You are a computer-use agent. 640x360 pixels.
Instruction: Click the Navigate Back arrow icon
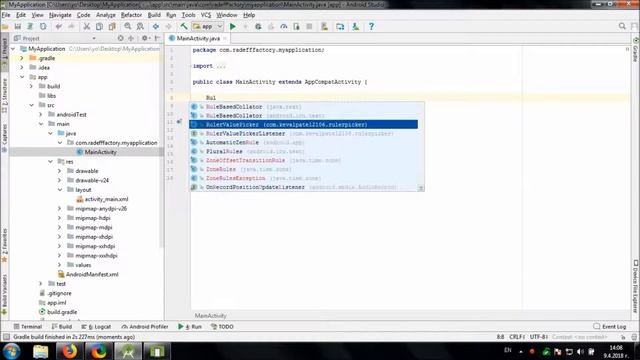[x=156, y=27]
